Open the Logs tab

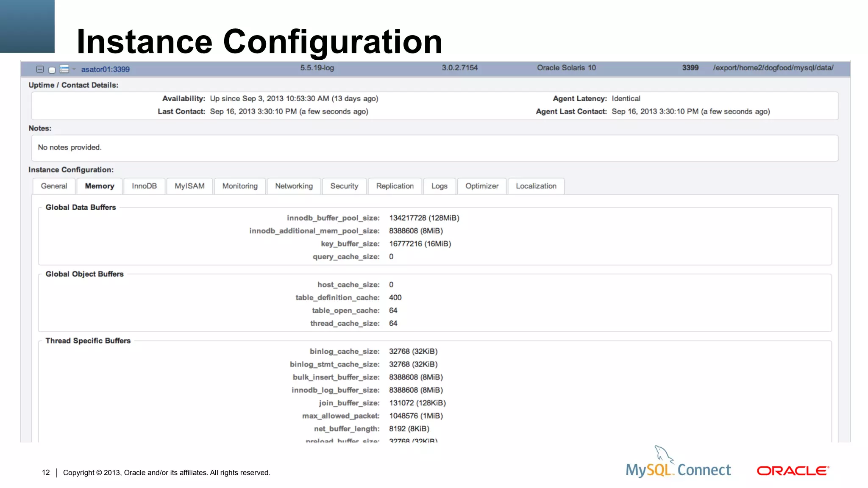[x=439, y=186]
